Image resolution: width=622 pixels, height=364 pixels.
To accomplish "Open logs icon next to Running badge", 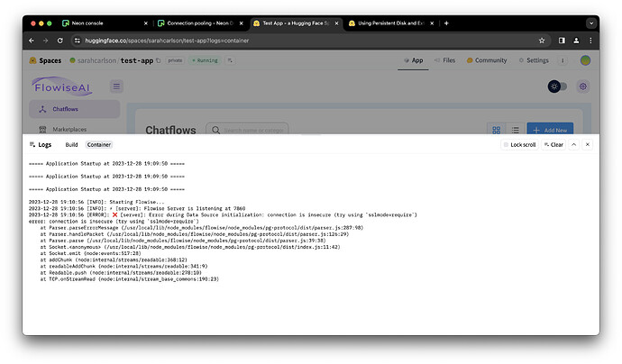I will pyautogui.click(x=230, y=60).
